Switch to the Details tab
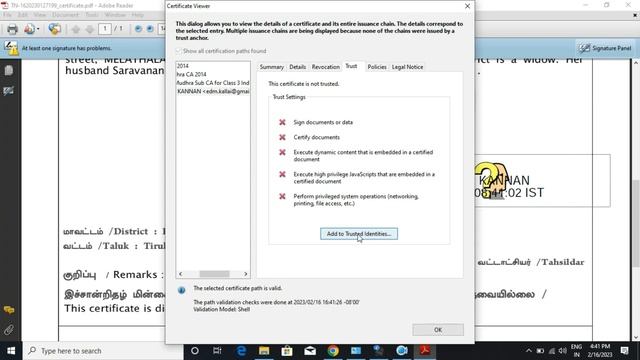 coord(298,67)
